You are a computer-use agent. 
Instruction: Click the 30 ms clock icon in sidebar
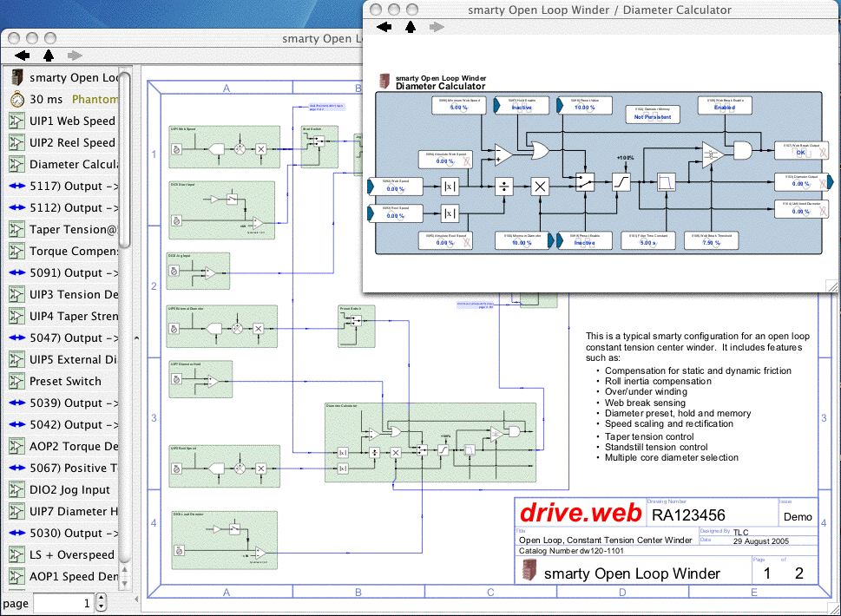click(x=16, y=99)
